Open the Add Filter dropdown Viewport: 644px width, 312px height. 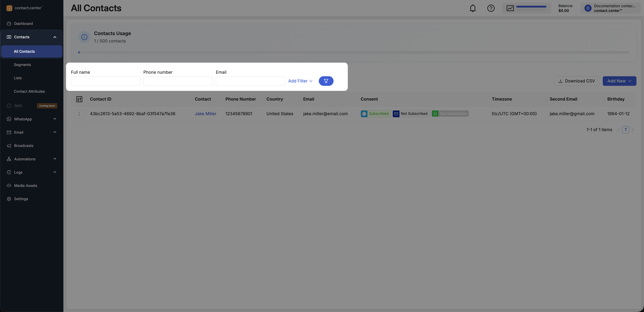pyautogui.click(x=300, y=81)
